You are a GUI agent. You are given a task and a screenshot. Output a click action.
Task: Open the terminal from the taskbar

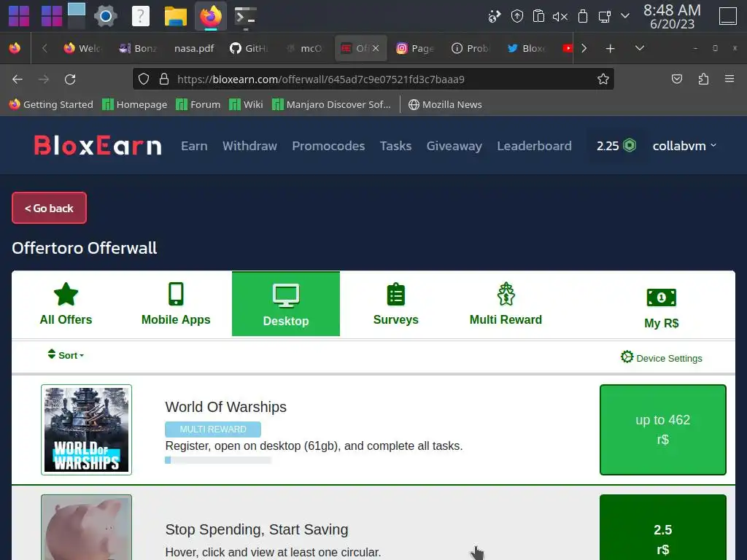tap(246, 17)
